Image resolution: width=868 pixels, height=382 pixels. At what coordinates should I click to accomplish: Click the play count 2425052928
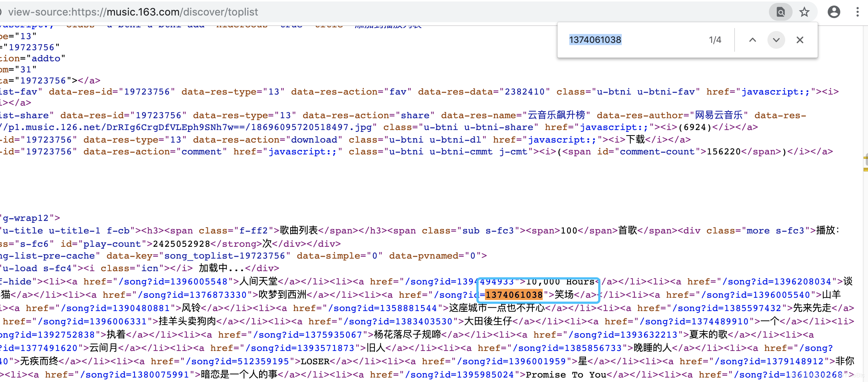tap(182, 244)
